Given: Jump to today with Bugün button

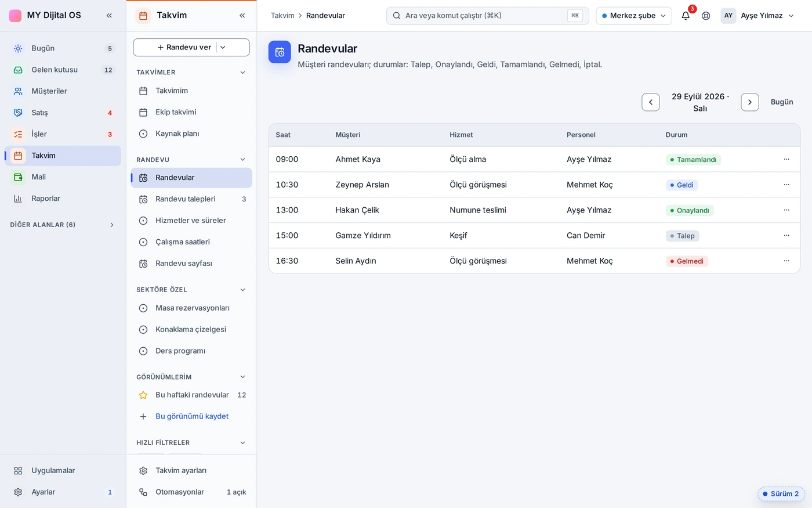Looking at the screenshot, I should tap(782, 102).
